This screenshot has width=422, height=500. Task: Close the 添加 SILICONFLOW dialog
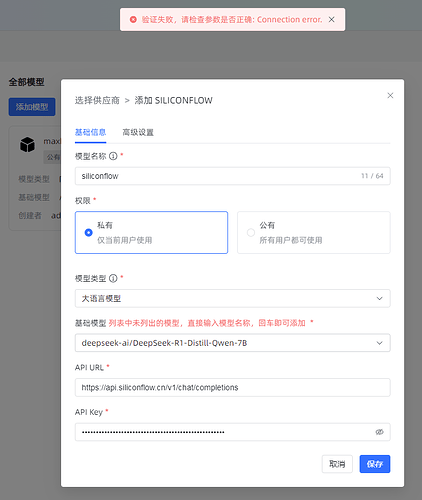tap(390, 96)
